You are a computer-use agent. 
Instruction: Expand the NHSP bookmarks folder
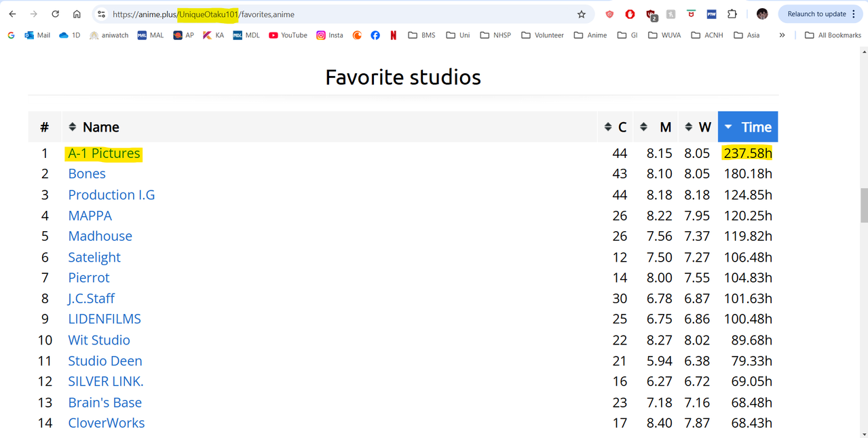pyautogui.click(x=495, y=35)
